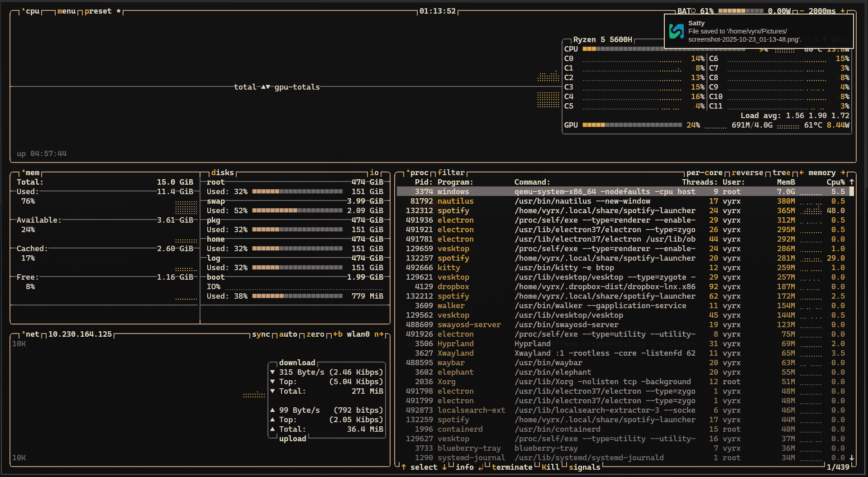Click select down arrow in footer
Screen dimensions: 868x477
(444, 467)
